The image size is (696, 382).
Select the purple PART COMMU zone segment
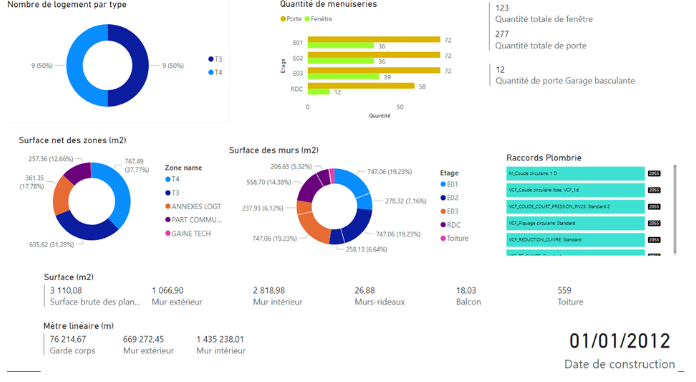79,171
